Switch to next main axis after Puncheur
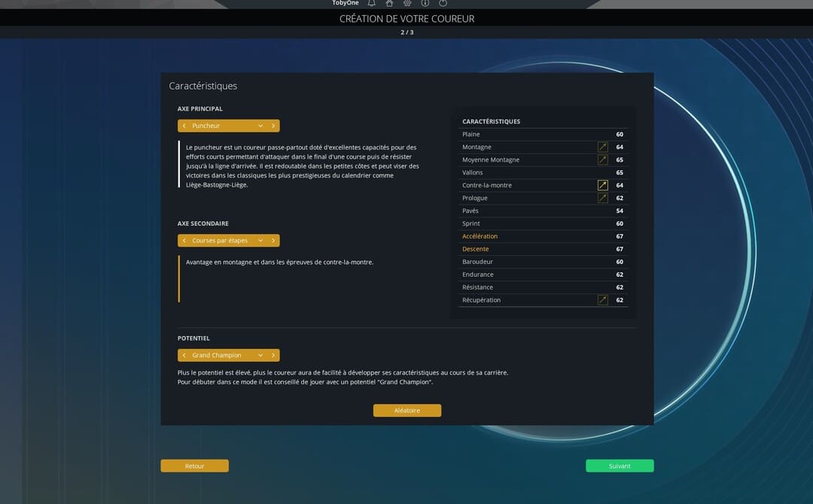This screenshot has height=504, width=813. coord(273,126)
